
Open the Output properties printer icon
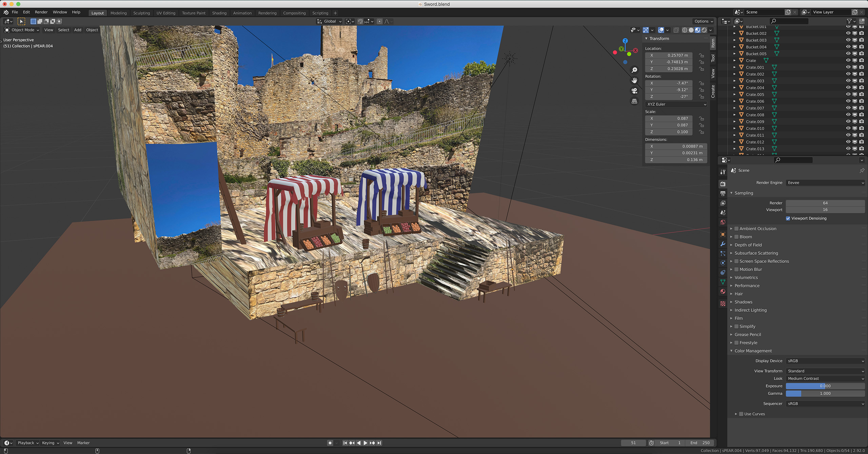723,193
